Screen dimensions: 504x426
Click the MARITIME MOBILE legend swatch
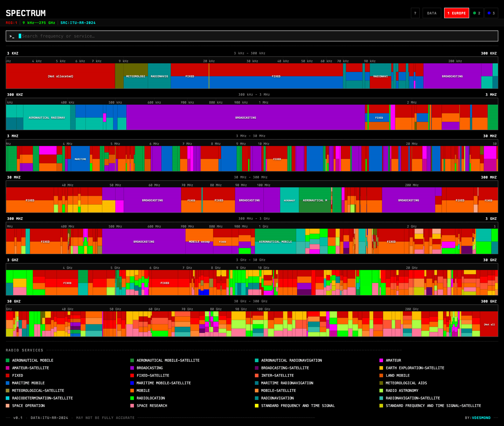coord(7,383)
